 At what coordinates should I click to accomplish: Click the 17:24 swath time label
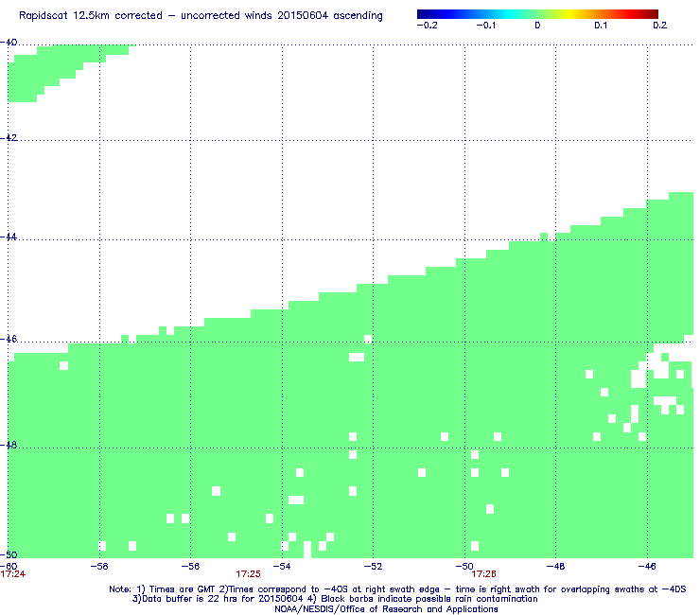(13, 574)
